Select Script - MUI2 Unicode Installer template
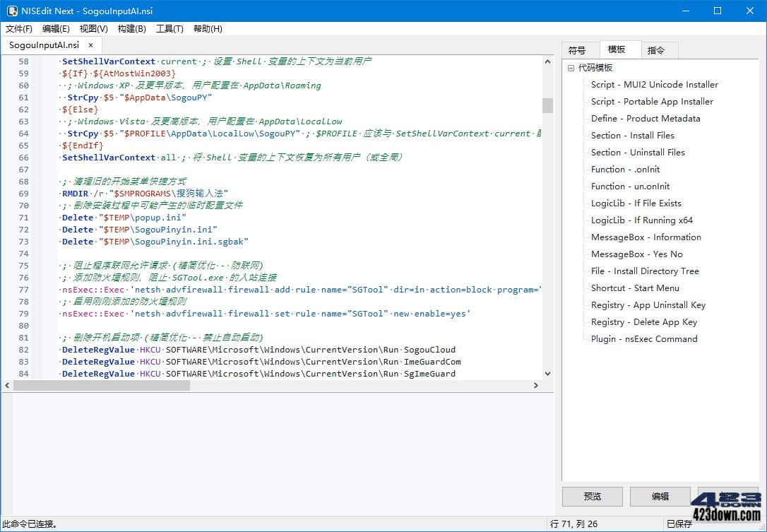Viewport: 767px width, 532px height. pyautogui.click(x=655, y=85)
